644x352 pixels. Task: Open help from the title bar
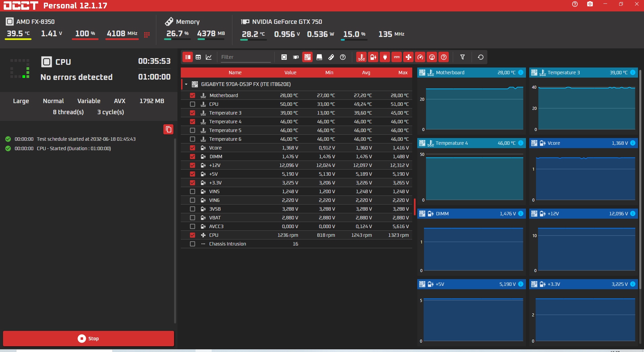(575, 4)
